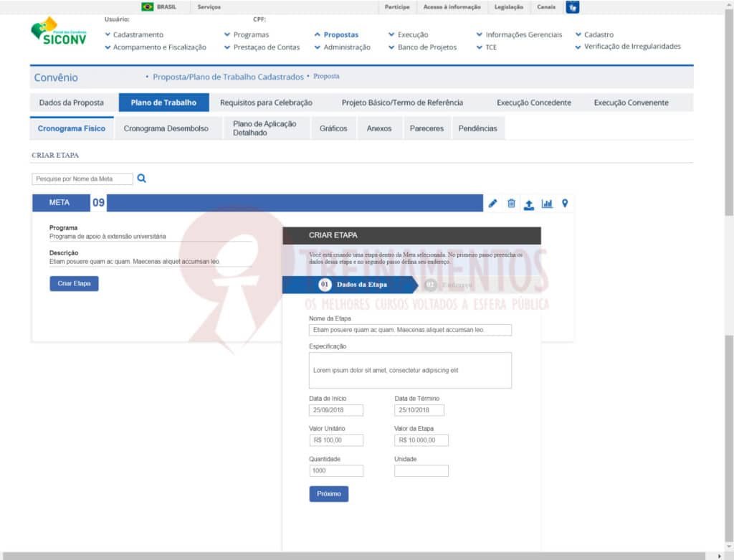Switch to the Cronograma Desembolso tab
The width and height of the screenshot is (734, 560).
(x=166, y=129)
